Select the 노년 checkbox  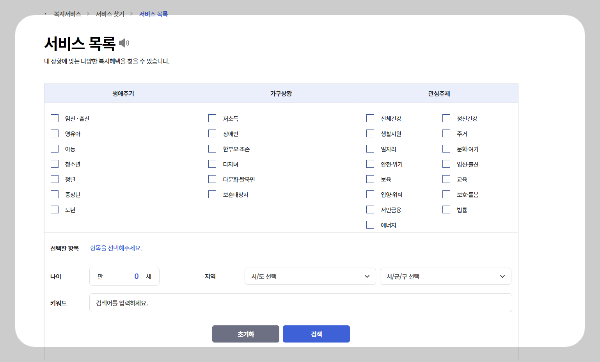(55, 210)
